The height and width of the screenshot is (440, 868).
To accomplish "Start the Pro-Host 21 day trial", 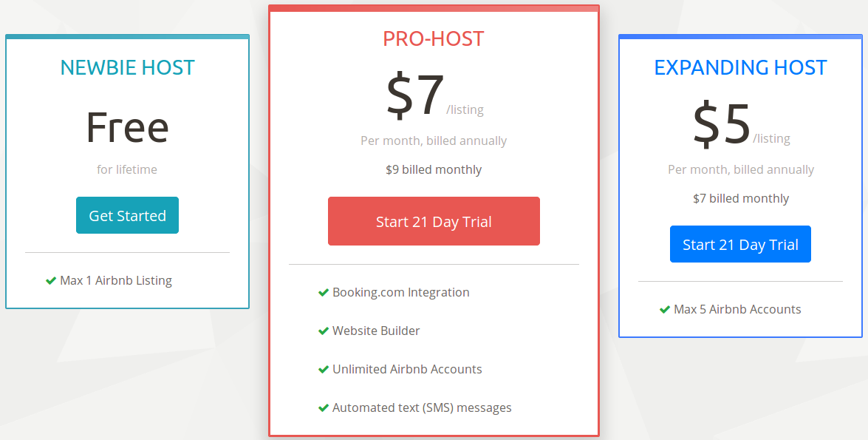I will click(434, 222).
